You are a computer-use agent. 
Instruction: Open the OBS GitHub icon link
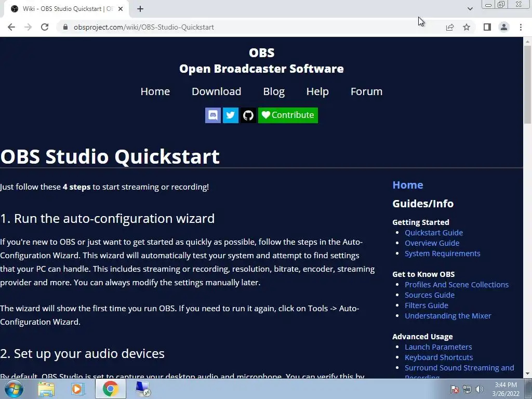(248, 115)
